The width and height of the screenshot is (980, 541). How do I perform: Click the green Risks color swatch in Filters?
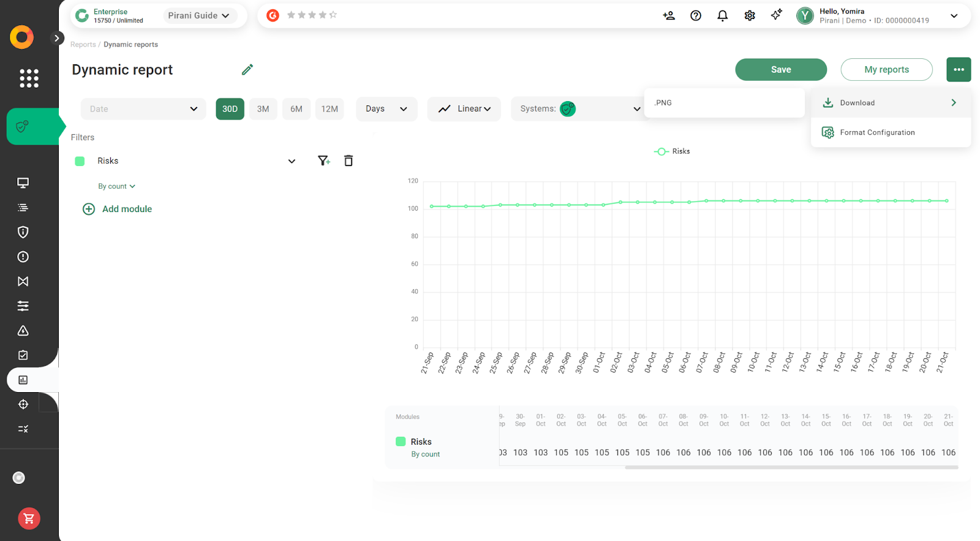coord(80,161)
